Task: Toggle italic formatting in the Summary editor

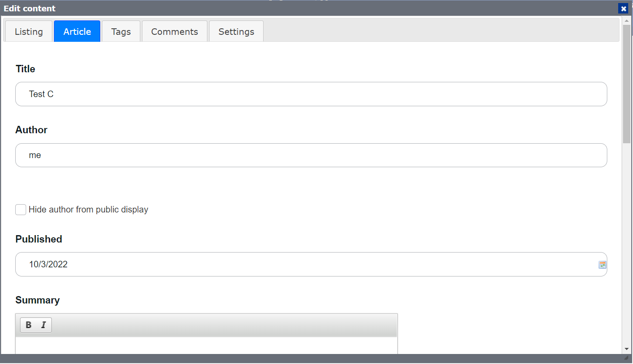Action: pos(44,325)
